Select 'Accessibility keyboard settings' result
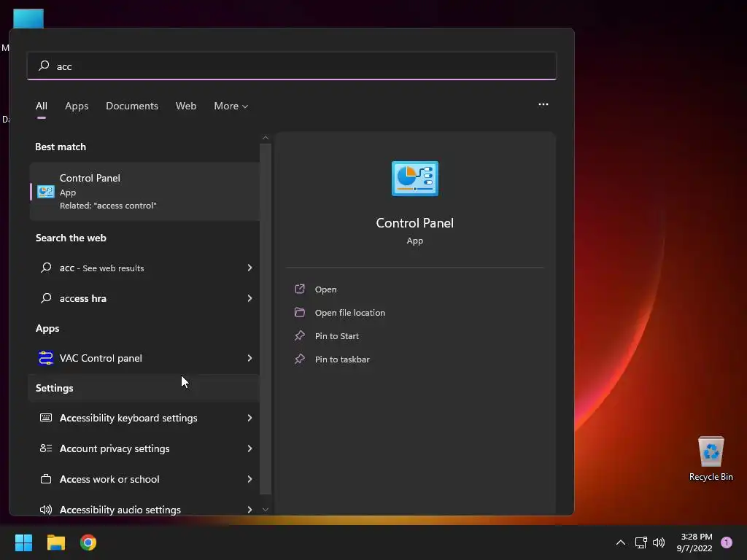Screen dimensions: 747x560 point(145,418)
